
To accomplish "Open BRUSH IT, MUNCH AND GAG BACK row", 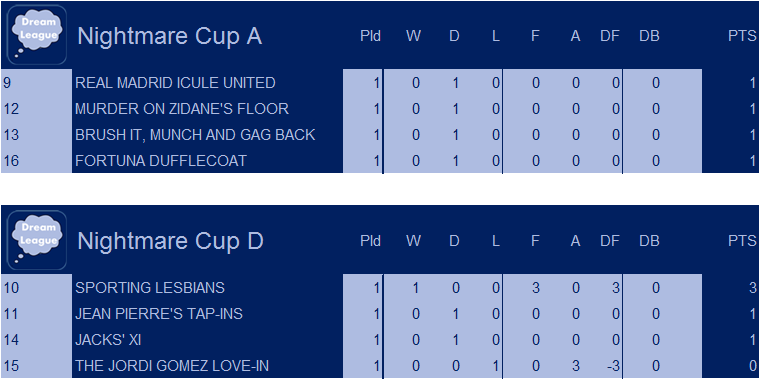I will [195, 134].
